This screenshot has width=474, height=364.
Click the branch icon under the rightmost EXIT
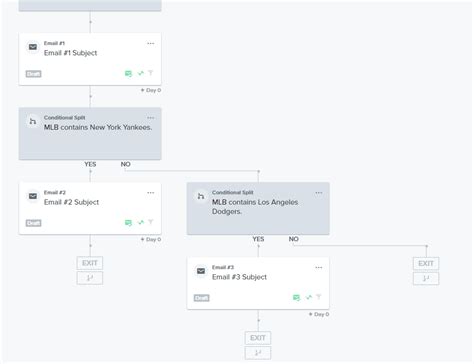pyautogui.click(x=426, y=278)
